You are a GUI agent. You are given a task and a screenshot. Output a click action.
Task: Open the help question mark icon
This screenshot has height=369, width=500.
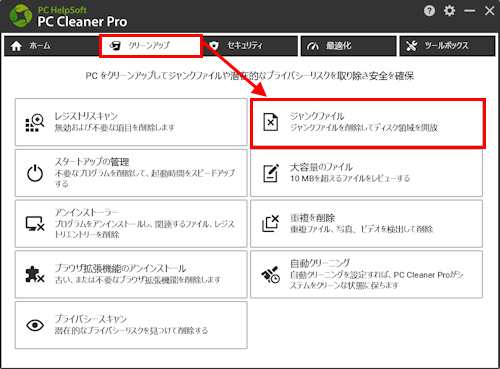pos(429,11)
